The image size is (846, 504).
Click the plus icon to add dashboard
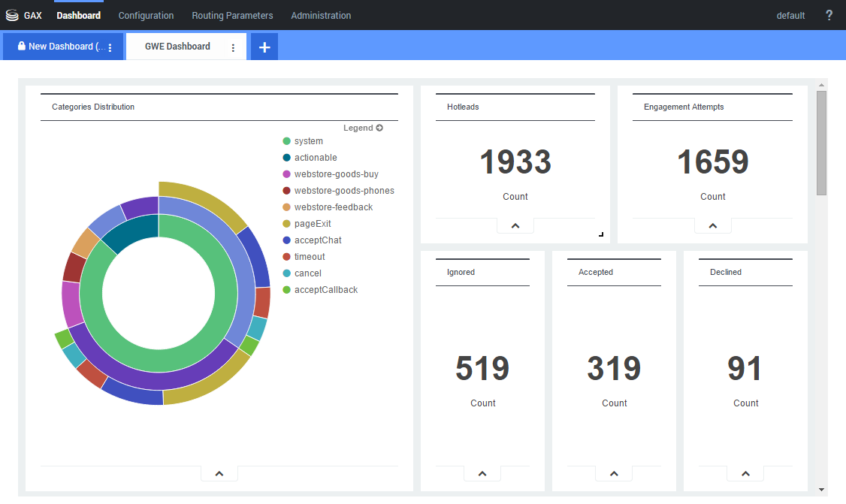264,47
